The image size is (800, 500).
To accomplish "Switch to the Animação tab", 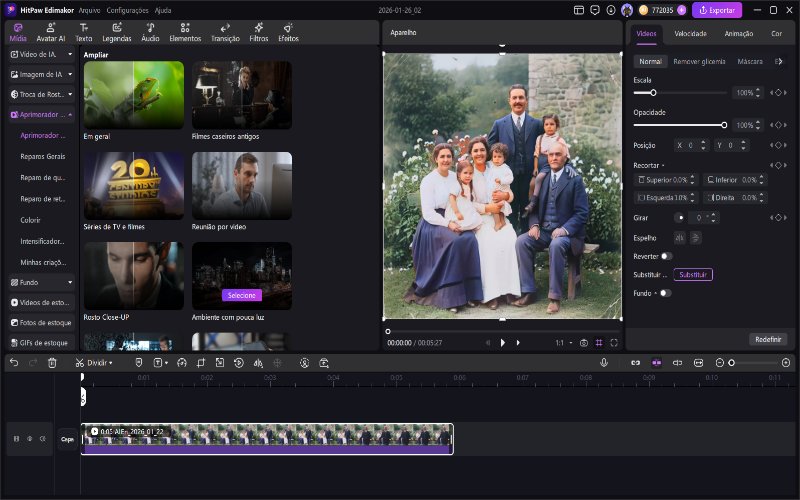I will click(x=739, y=34).
